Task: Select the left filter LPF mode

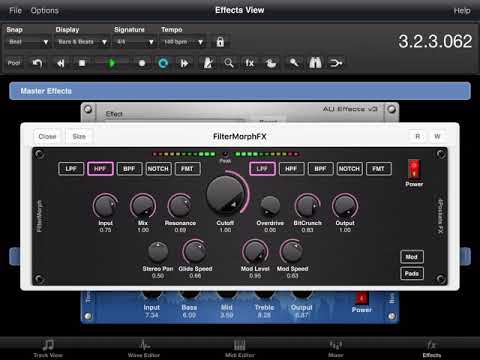Action: (x=71, y=169)
